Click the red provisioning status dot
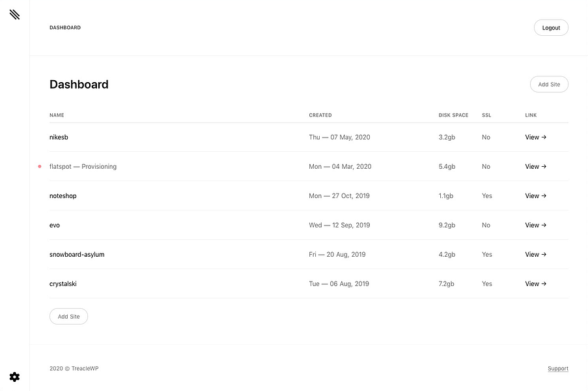Image resolution: width=588 pixels, height=391 pixels. [40, 166]
